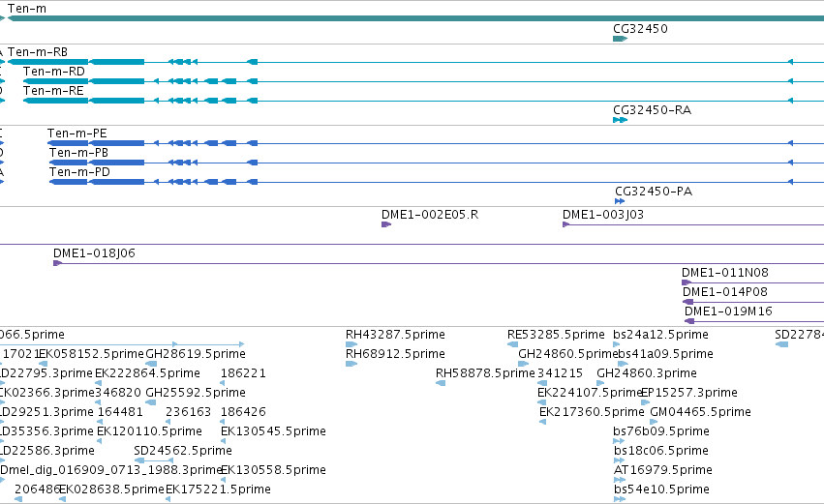Select the DME1-018J06 clone label

(94, 253)
